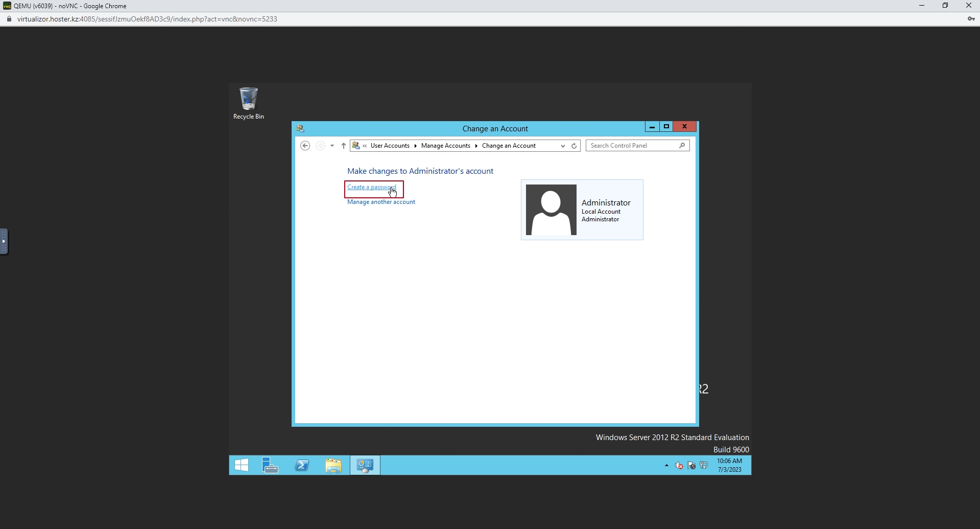This screenshot has height=529, width=980.
Task: Launch PowerShell from the taskbar
Action: pos(302,465)
